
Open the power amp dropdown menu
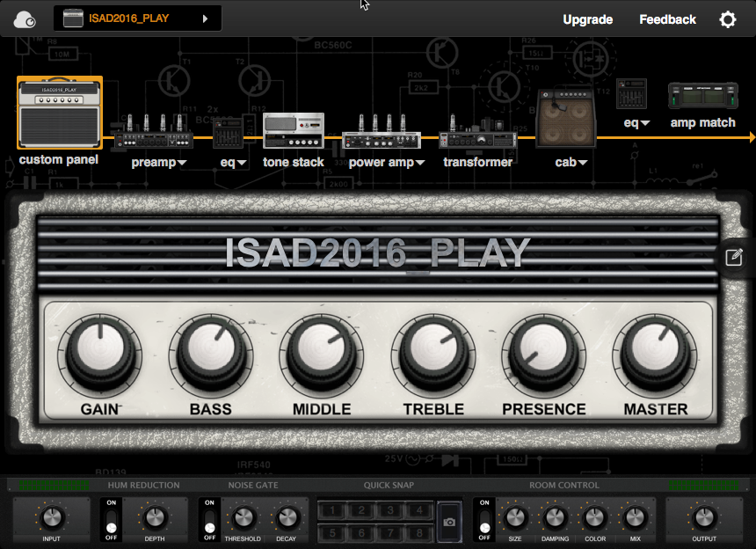(x=387, y=163)
